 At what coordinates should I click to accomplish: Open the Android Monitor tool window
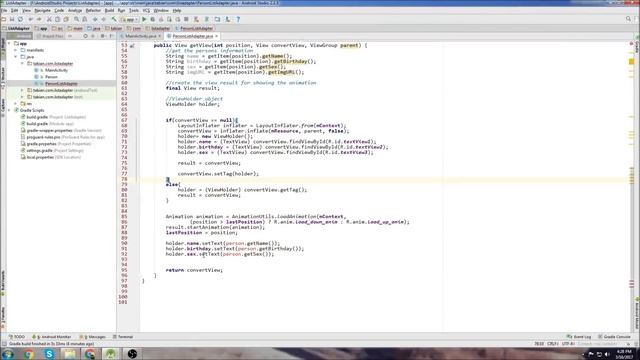[x=52, y=337]
